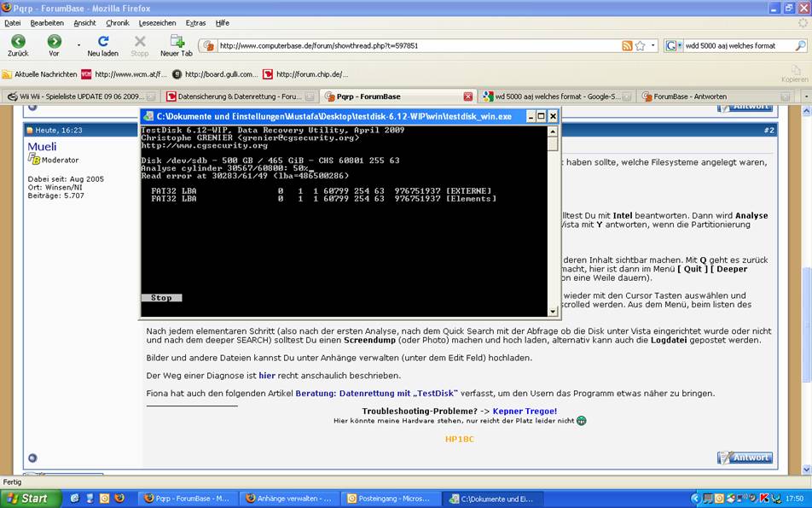
Task: Open the wcm.at bookmark
Action: [x=125, y=74]
